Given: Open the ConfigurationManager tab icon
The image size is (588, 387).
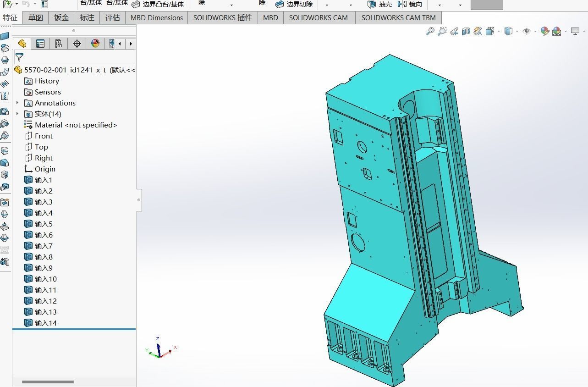Looking at the screenshot, I should click(59, 44).
